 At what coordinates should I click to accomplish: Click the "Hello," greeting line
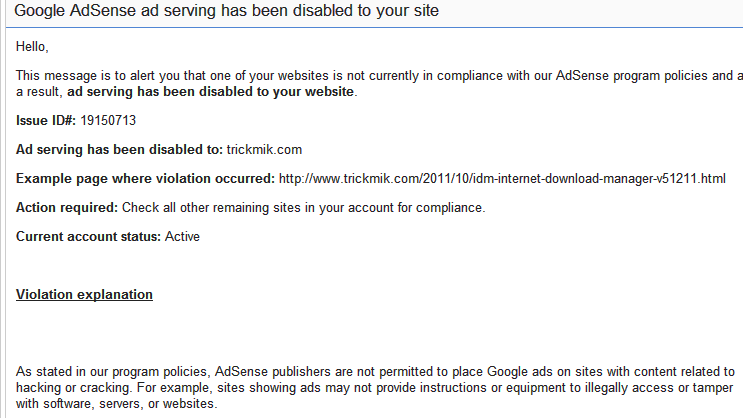tap(32, 46)
